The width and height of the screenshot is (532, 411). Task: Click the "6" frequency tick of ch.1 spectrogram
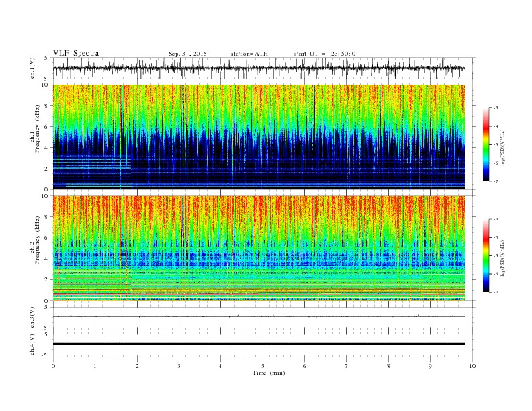(46, 127)
